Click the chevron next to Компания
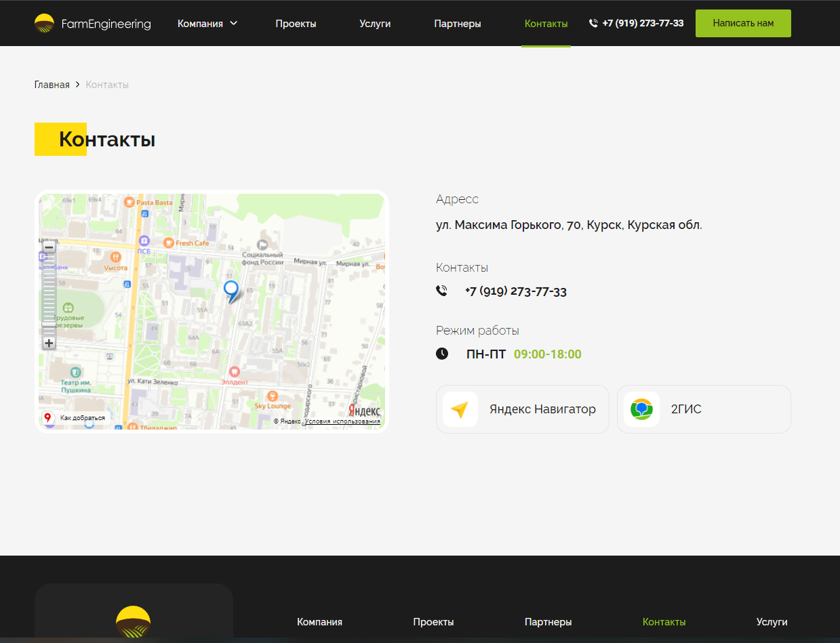840x643 pixels. [x=234, y=23]
